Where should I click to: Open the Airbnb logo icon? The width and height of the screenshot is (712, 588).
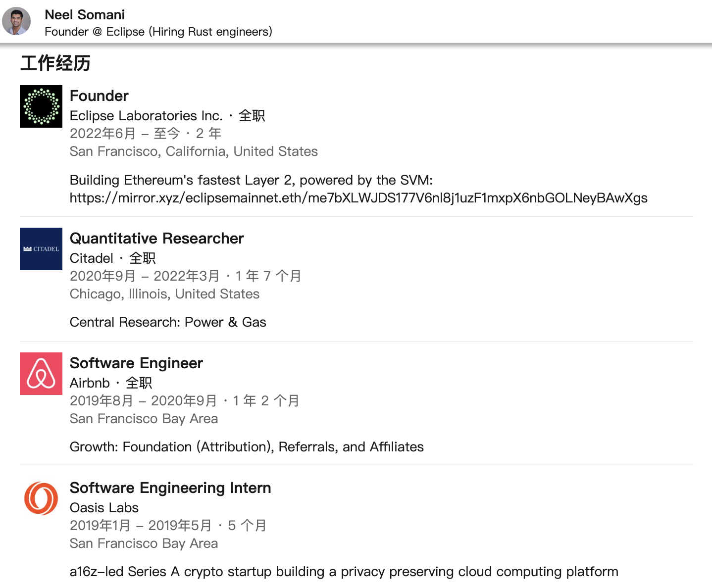[x=41, y=374]
